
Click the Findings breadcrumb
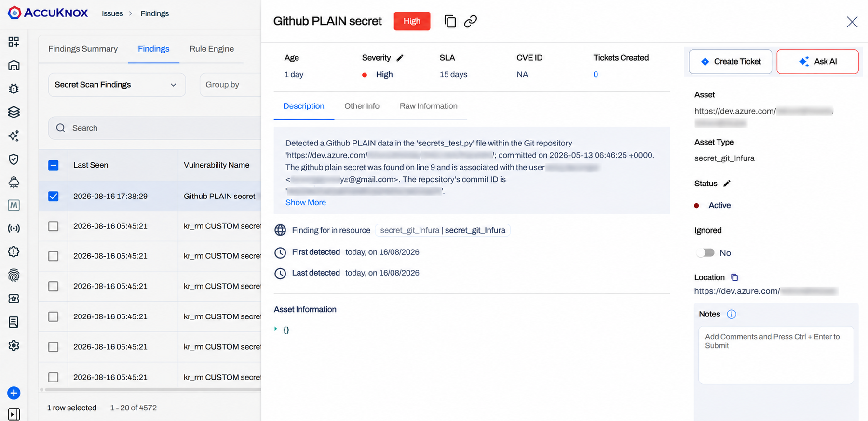tap(154, 13)
